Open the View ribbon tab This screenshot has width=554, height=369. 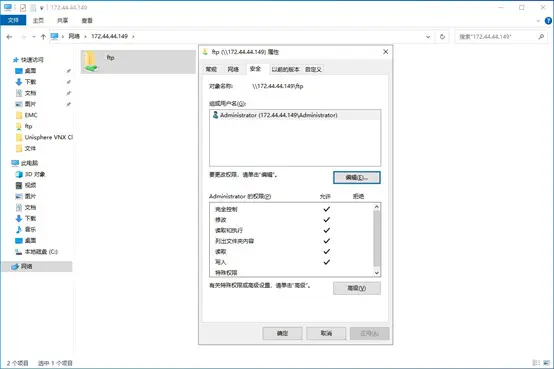[x=87, y=20]
